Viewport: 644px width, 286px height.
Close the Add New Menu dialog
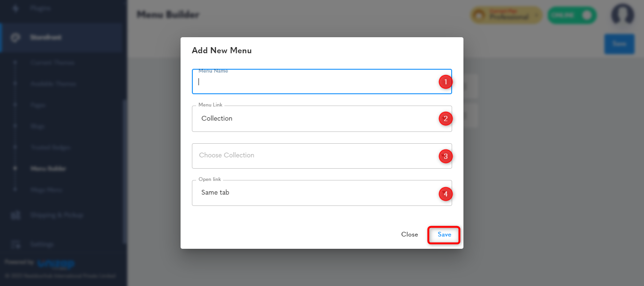pyautogui.click(x=409, y=235)
